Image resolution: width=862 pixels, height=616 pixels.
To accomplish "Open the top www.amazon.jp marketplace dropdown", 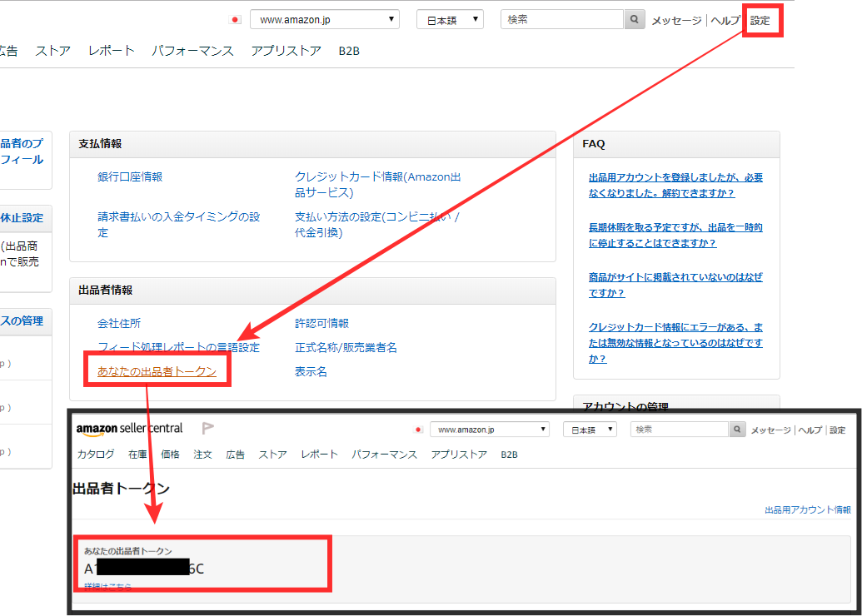I will point(324,19).
